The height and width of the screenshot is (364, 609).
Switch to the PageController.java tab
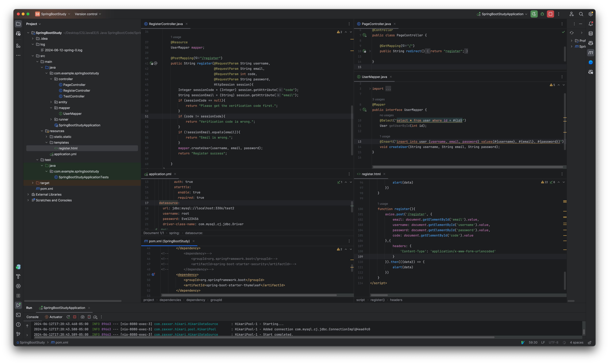tap(376, 24)
